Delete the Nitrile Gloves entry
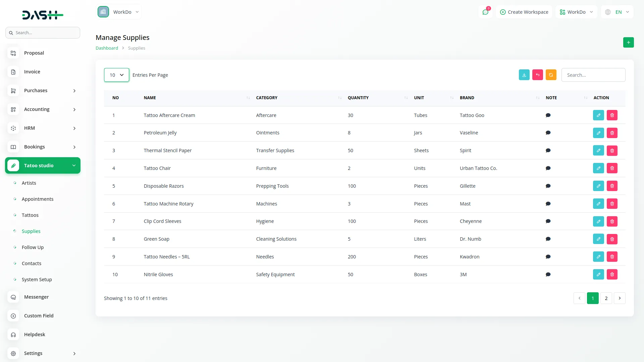Viewport: 644px width, 362px height. point(612,275)
